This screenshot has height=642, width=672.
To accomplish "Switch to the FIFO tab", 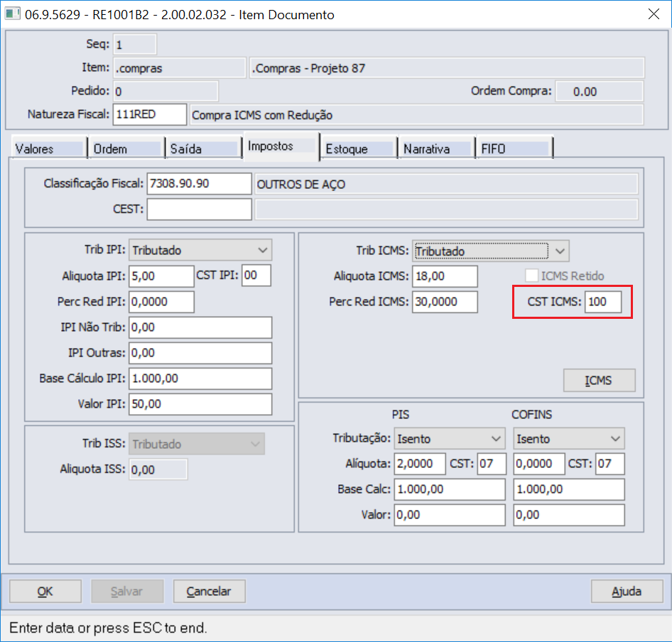I will click(515, 148).
